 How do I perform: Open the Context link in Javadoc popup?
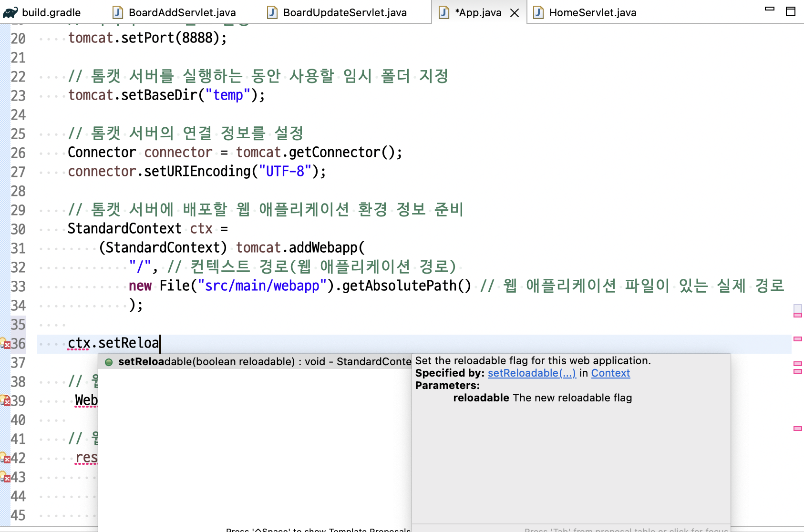(x=610, y=373)
